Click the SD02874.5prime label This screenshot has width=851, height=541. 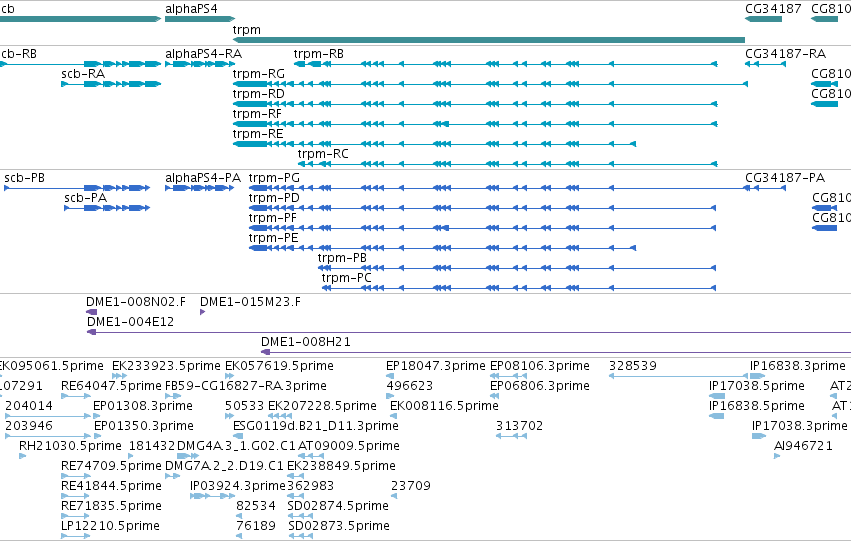338,507
